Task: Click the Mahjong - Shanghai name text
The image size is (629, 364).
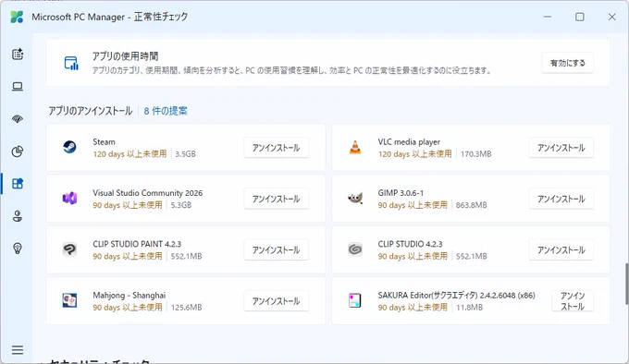Action: pos(129,295)
